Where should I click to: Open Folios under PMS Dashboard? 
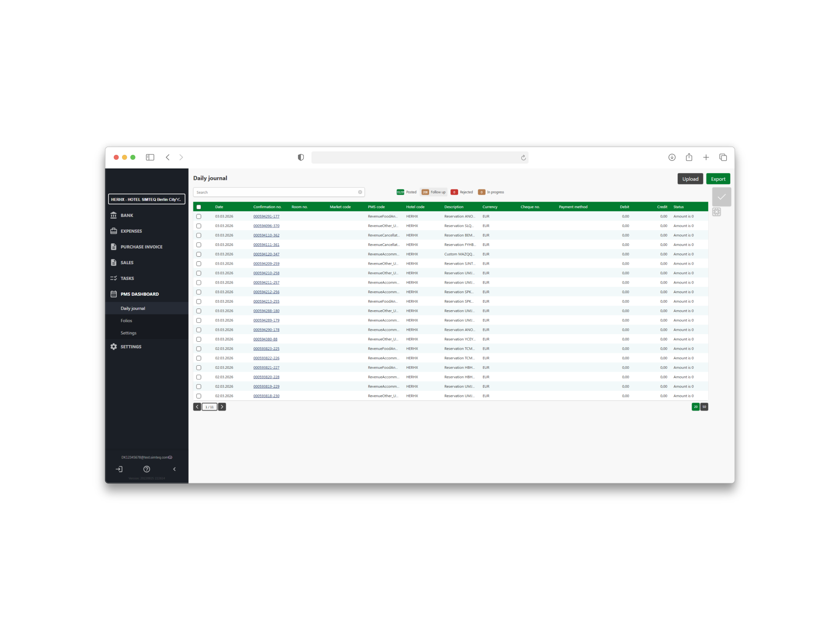[126, 321]
